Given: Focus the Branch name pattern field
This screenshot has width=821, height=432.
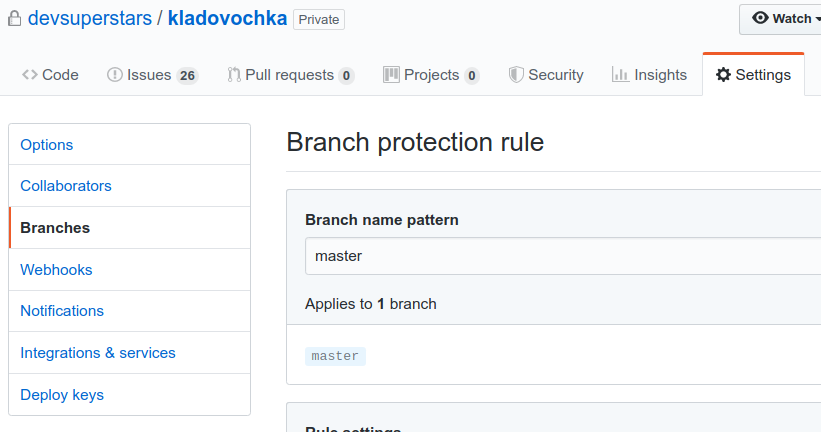Looking at the screenshot, I should (x=563, y=256).
